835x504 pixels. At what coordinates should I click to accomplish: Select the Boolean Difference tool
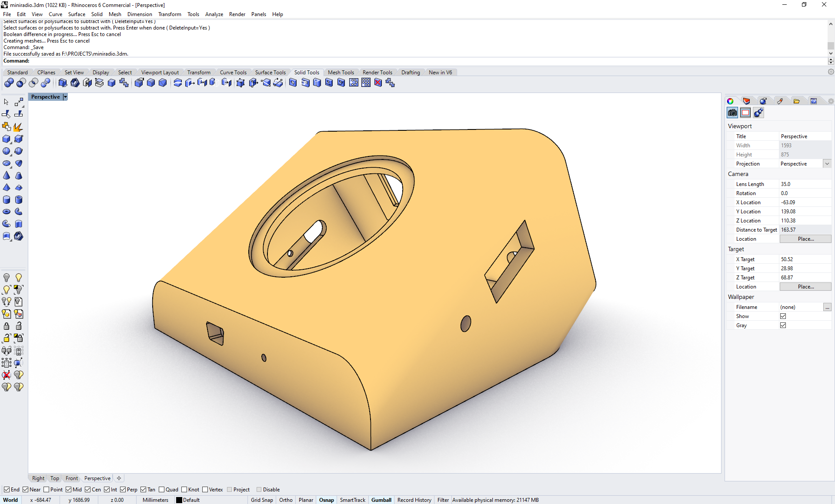(x=21, y=83)
